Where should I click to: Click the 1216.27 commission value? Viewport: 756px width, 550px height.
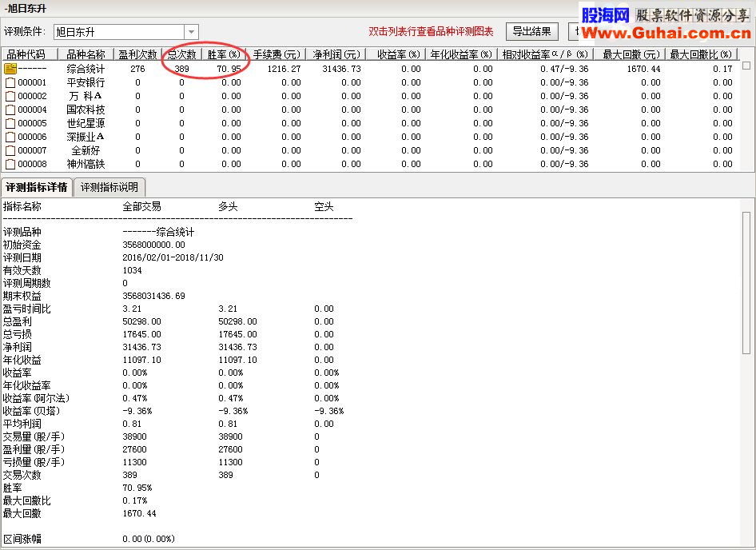(284, 69)
